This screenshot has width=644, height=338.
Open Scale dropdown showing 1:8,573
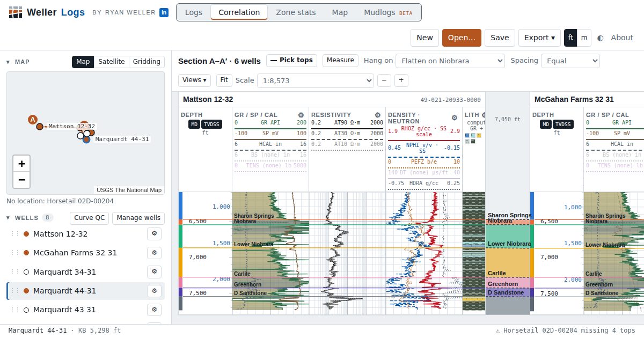[x=316, y=80]
